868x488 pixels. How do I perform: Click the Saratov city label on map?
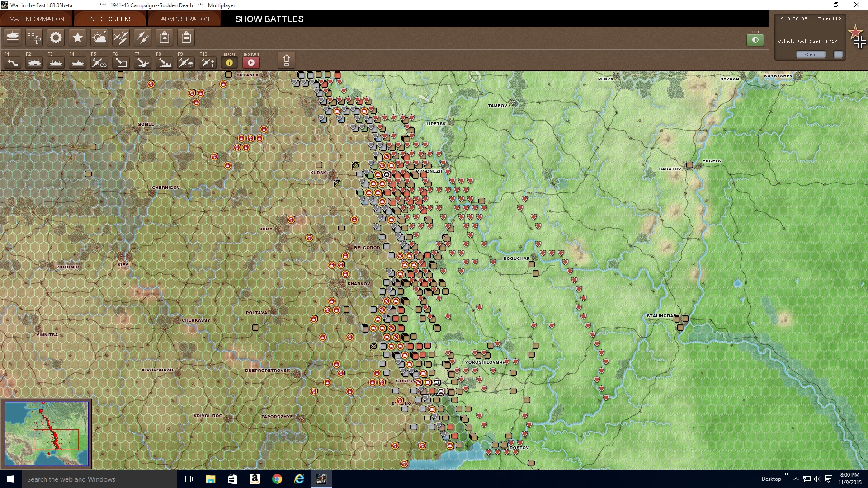point(670,169)
